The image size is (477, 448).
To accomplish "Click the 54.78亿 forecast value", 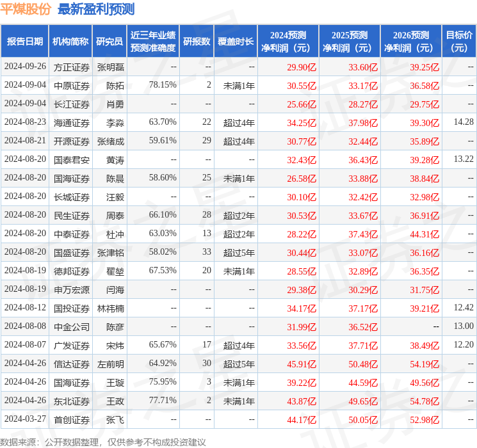I will [x=424, y=401].
